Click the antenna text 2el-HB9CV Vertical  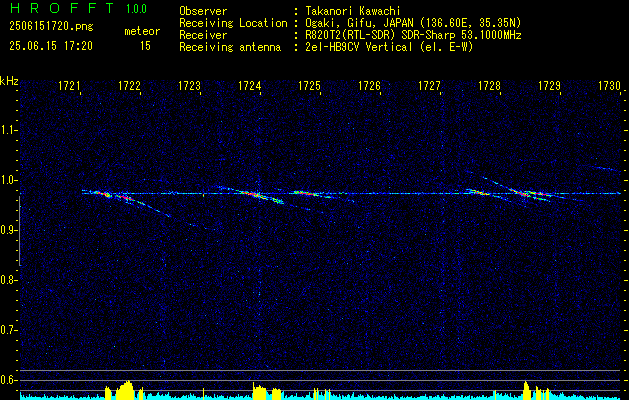pyautogui.click(x=359, y=47)
